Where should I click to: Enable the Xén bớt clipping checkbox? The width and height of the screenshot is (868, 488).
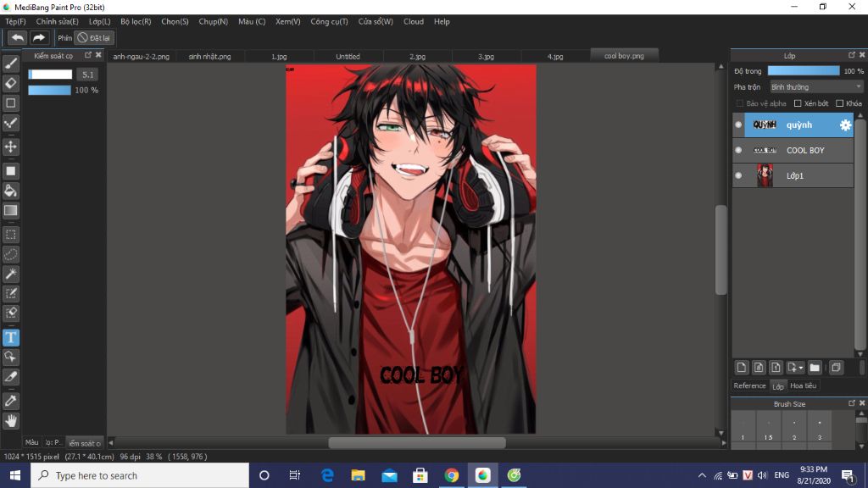[798, 103]
